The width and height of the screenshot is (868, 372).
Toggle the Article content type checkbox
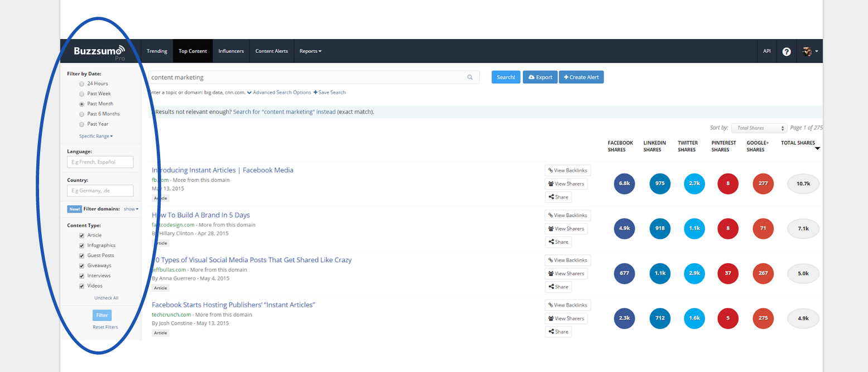click(82, 235)
